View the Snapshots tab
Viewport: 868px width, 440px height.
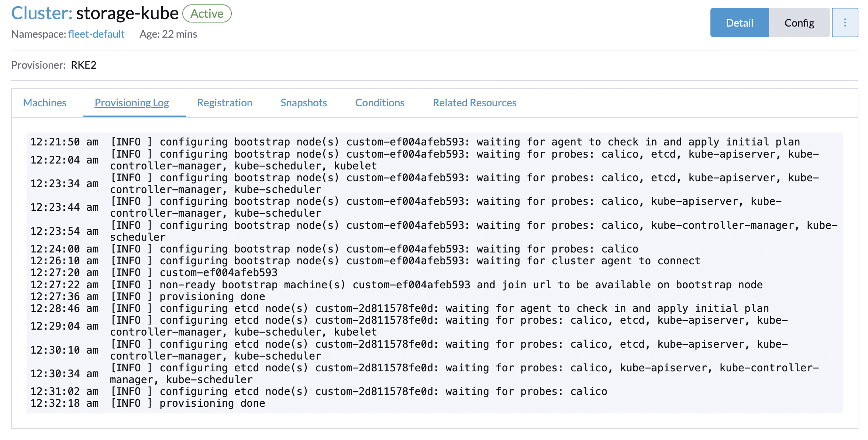pyautogui.click(x=303, y=103)
